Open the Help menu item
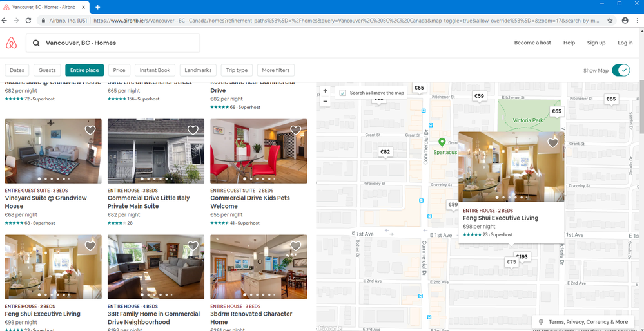The width and height of the screenshot is (644, 331). (569, 43)
